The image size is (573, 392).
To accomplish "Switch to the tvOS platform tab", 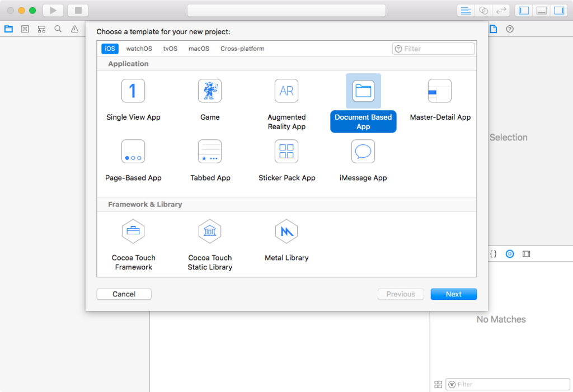I will tap(170, 49).
